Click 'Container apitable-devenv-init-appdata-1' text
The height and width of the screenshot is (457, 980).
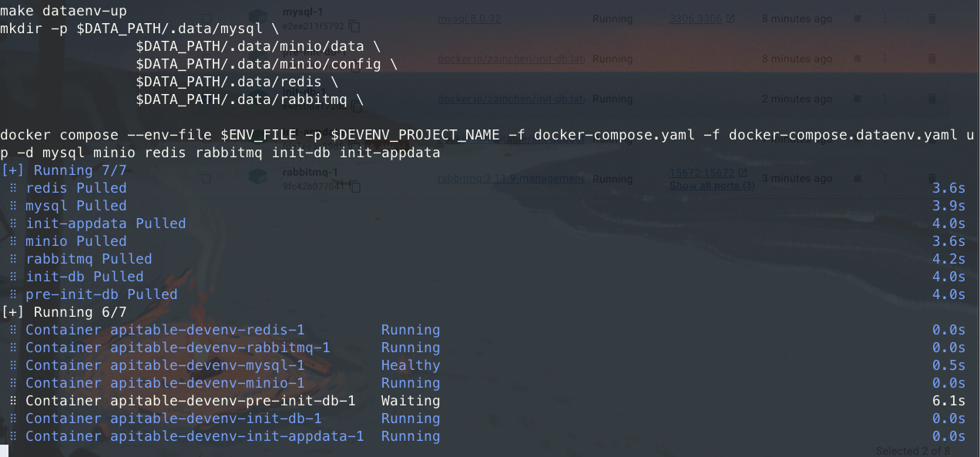[x=195, y=436]
